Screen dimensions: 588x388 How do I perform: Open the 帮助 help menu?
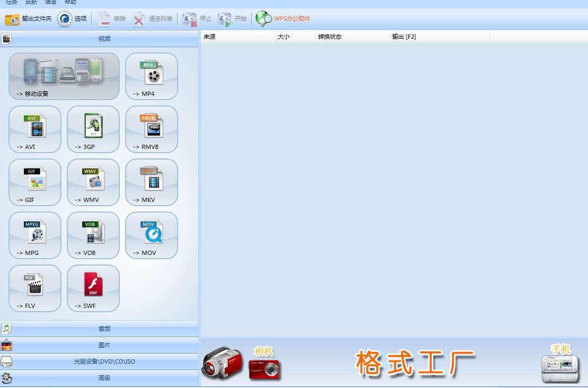pyautogui.click(x=70, y=2)
